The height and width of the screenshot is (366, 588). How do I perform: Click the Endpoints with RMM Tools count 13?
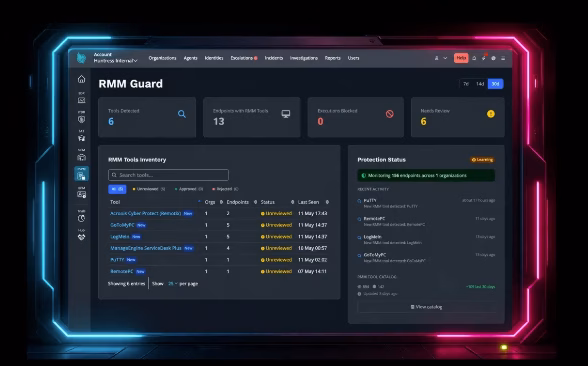point(219,122)
